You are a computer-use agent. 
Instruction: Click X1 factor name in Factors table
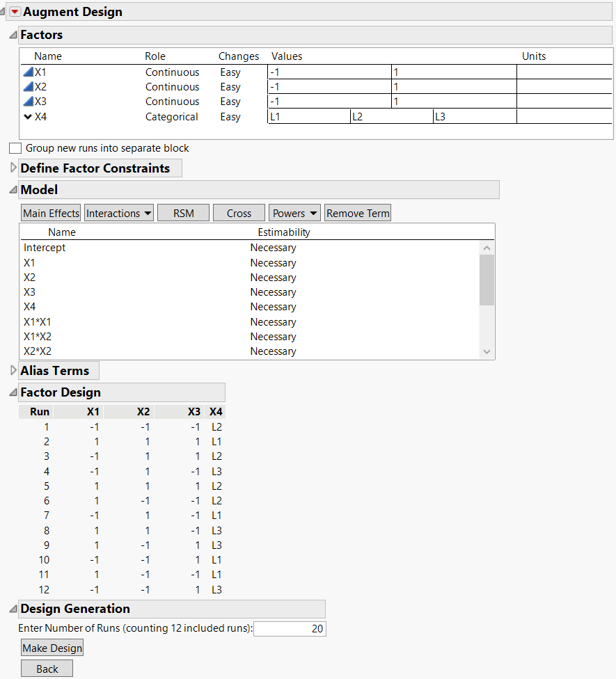40,72
